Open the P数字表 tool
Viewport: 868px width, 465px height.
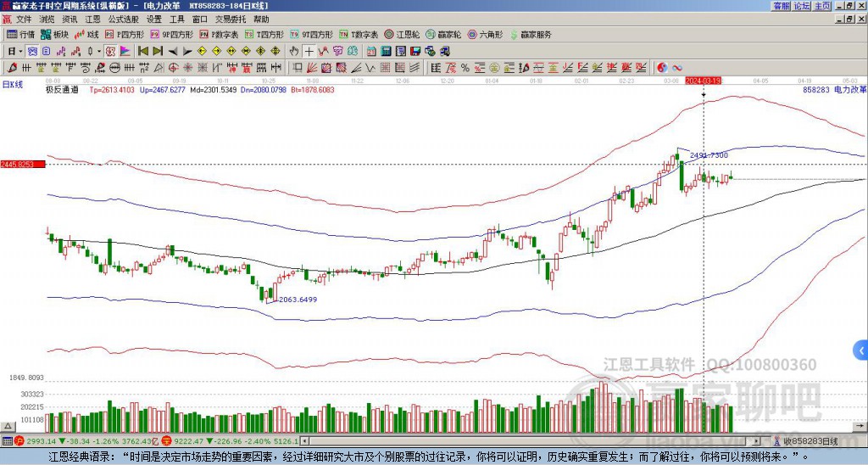pos(219,34)
